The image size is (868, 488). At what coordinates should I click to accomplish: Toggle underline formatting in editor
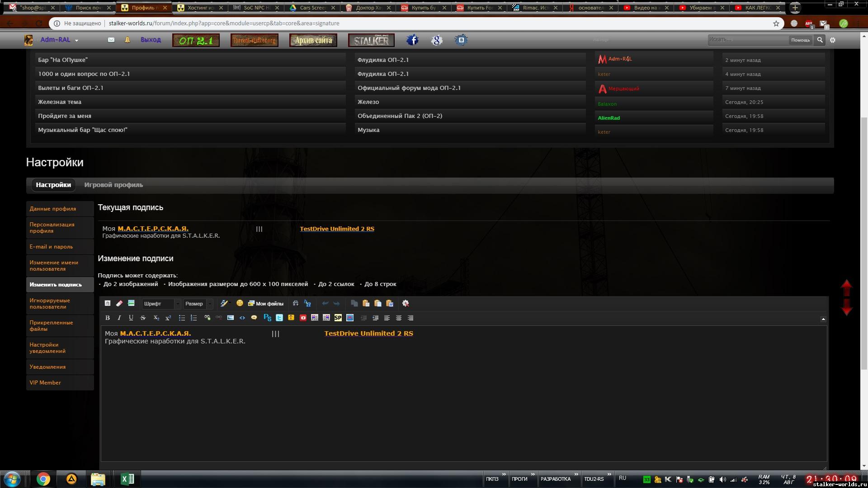coord(131,318)
